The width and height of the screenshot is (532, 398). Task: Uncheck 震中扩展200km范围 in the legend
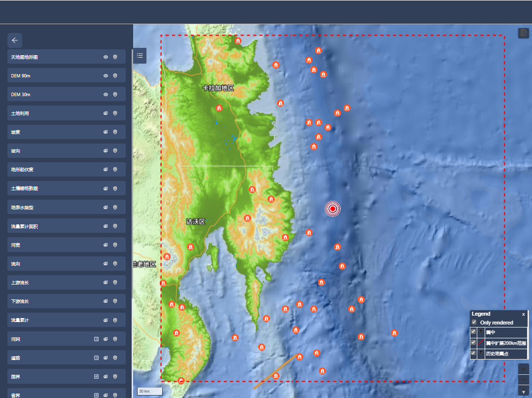coord(473,342)
